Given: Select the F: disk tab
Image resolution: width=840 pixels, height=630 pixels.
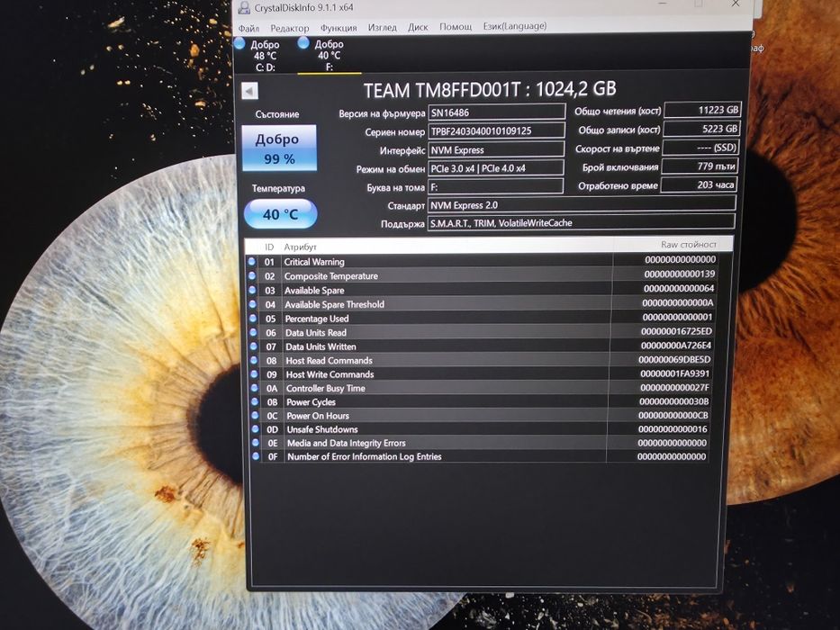Looking at the screenshot, I should point(329,56).
